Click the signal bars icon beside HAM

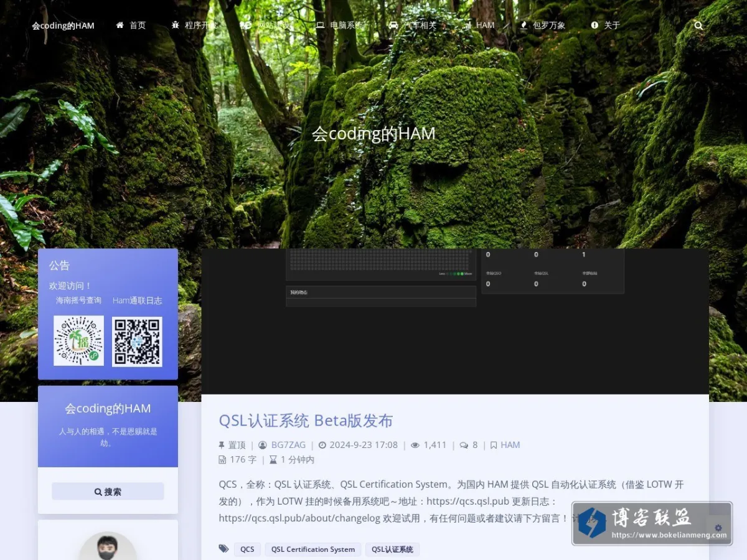(466, 26)
